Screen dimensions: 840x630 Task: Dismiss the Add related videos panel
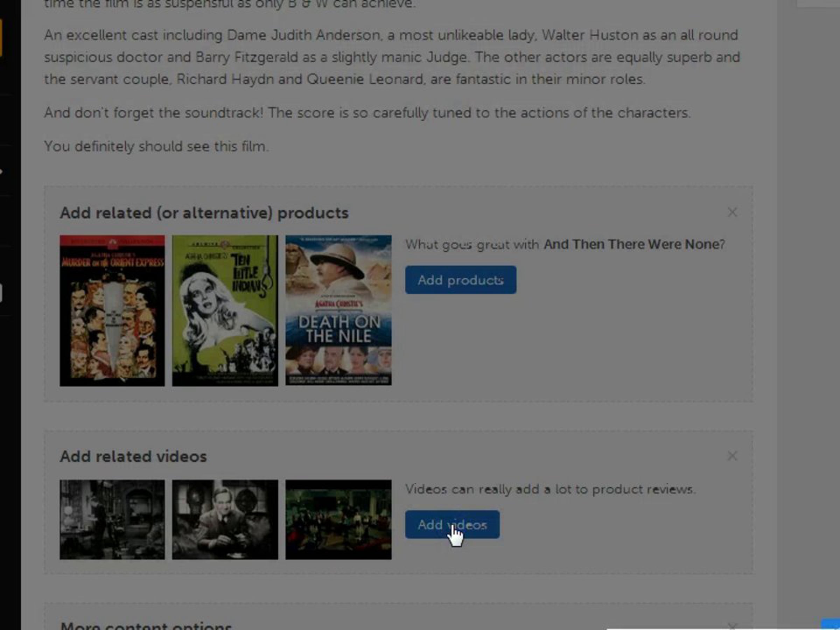[x=732, y=456]
